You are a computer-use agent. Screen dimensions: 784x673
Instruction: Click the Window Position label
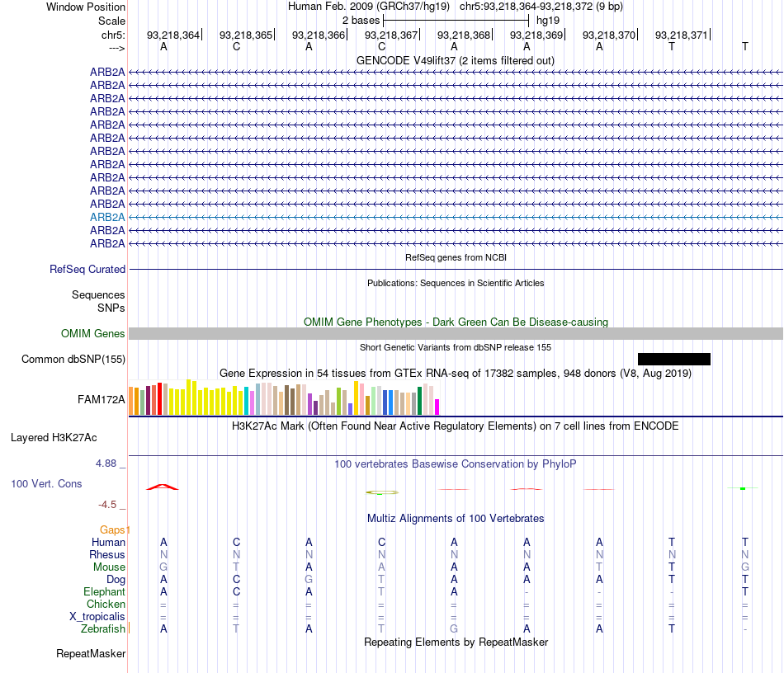[x=86, y=7]
